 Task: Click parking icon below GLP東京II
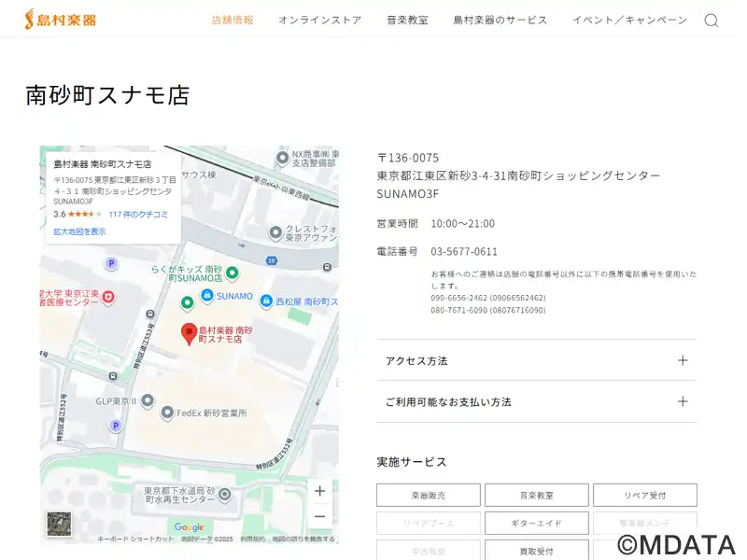(115, 426)
